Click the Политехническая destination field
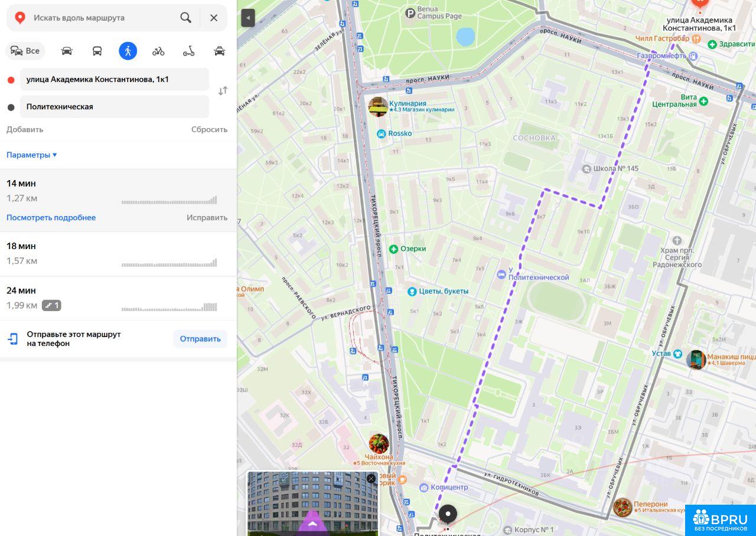756x536 pixels. point(115,107)
